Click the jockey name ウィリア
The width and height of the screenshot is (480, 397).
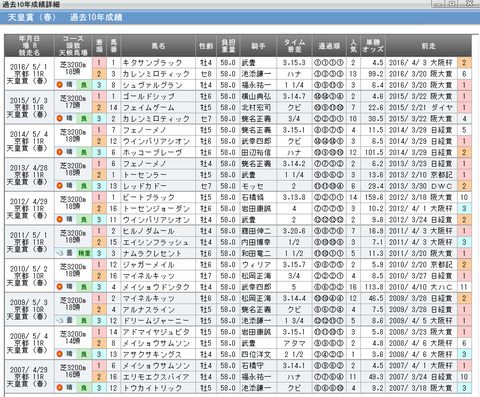pyautogui.click(x=255, y=265)
